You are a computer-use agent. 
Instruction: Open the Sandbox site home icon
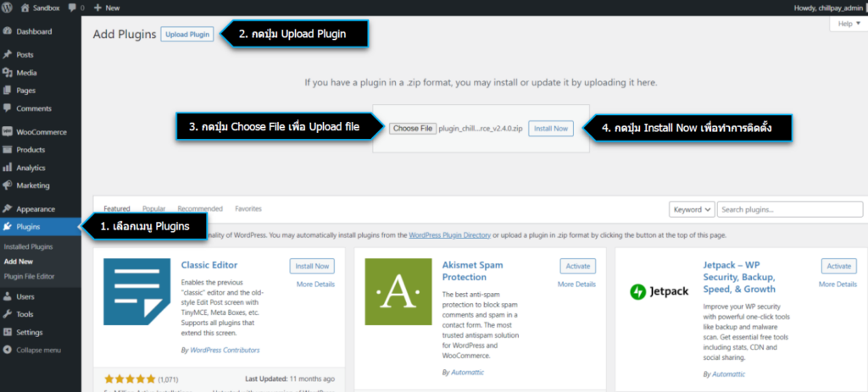25,8
